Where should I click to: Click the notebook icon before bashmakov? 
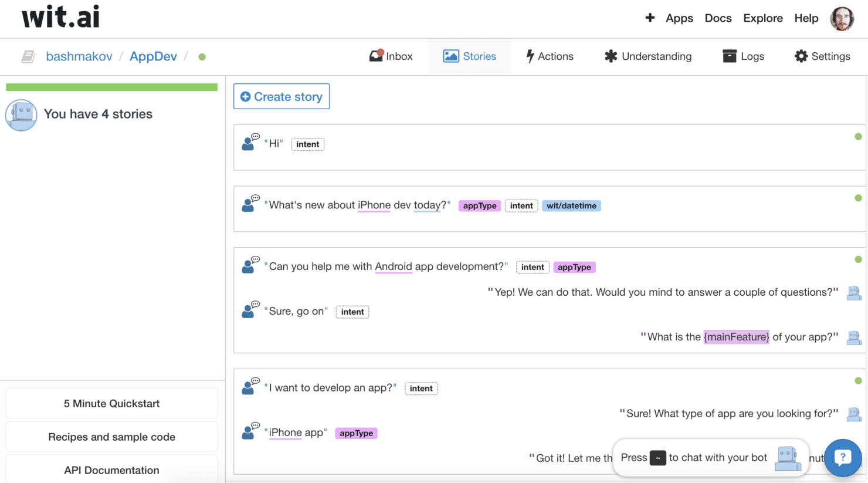(28, 56)
